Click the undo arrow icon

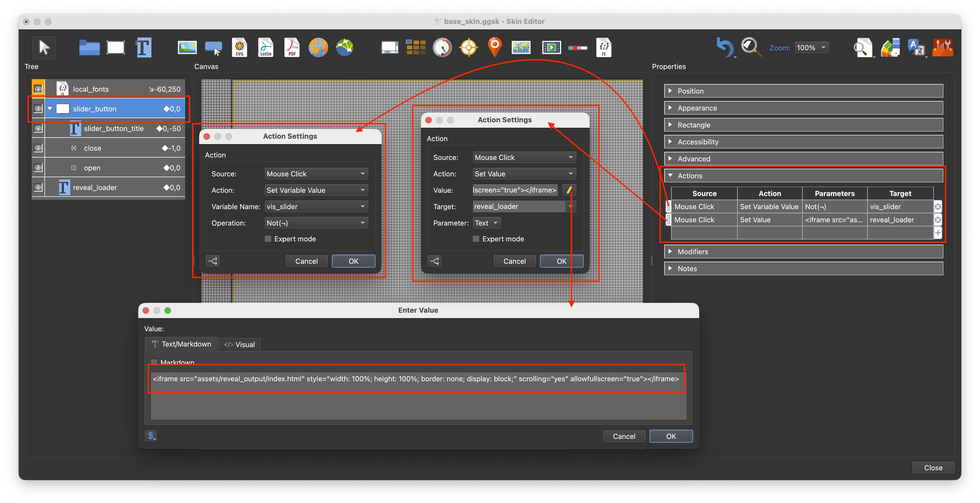[724, 47]
